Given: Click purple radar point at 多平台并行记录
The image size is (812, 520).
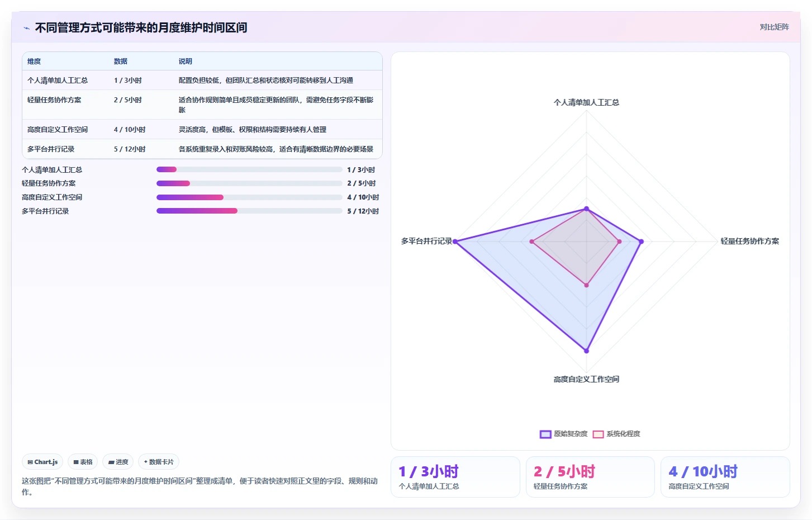Looking at the screenshot, I should click(x=455, y=242).
